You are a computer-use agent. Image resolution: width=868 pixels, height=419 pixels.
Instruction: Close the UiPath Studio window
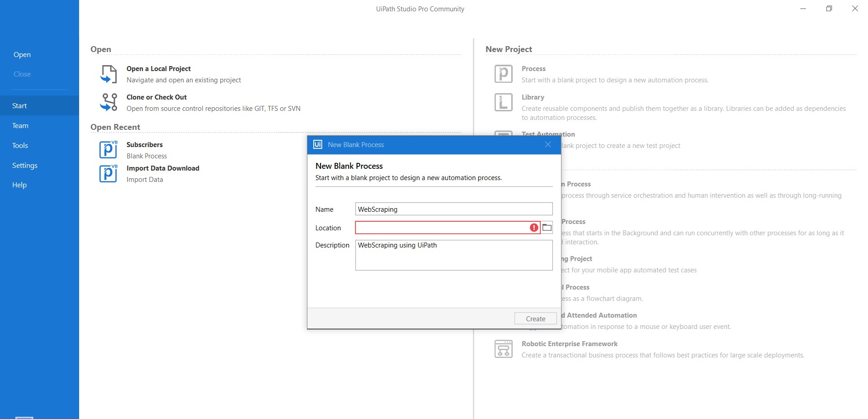855,9
